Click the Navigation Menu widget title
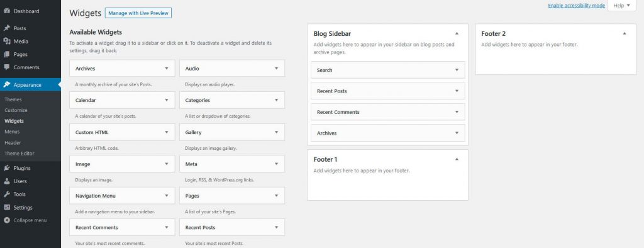Viewport: 644px width, 248px height. click(96, 196)
